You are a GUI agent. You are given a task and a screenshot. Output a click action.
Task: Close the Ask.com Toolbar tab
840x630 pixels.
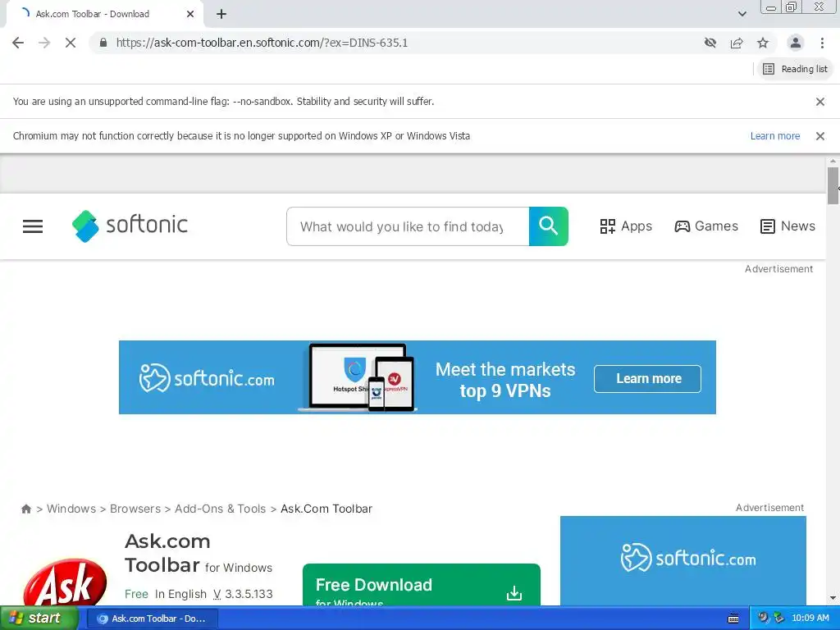190,15
